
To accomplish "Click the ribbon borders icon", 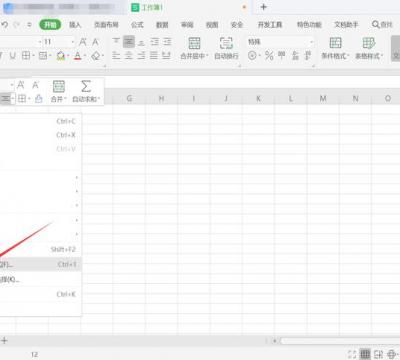I will pyautogui.click(x=26, y=56).
